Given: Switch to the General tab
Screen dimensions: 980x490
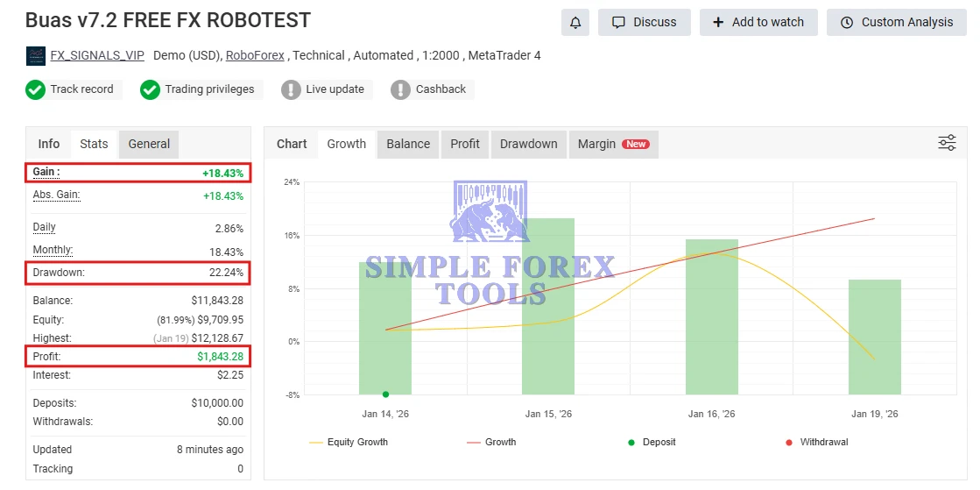Looking at the screenshot, I should pos(149,144).
